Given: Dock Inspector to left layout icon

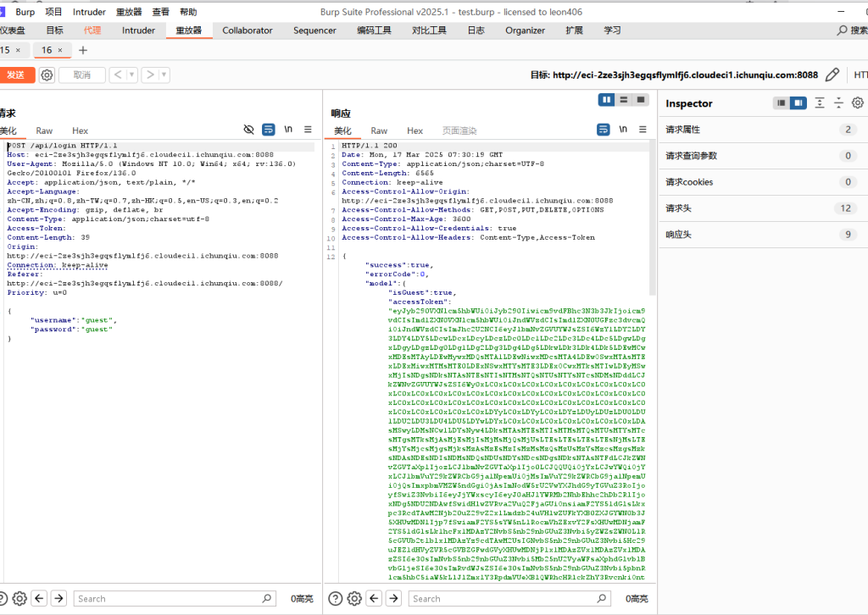Looking at the screenshot, I should point(781,102).
